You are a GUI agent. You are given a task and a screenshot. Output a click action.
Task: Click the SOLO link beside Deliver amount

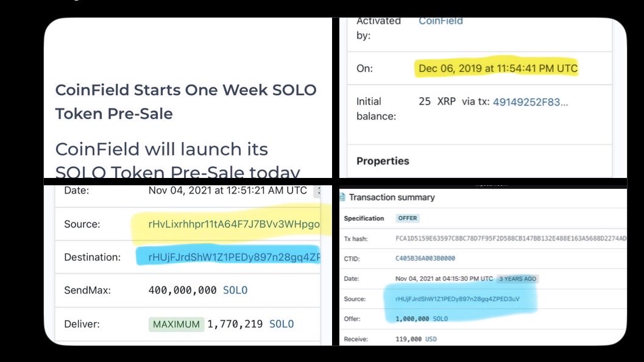(x=281, y=324)
